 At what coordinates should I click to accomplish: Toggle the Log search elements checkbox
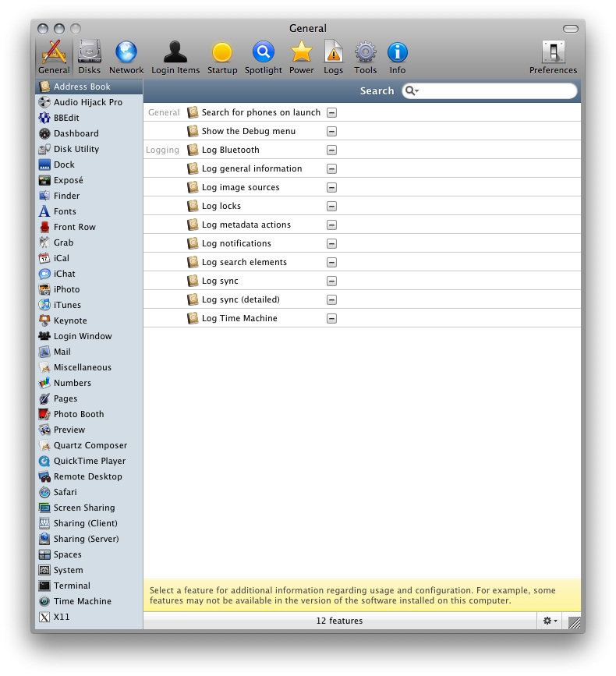pos(331,262)
